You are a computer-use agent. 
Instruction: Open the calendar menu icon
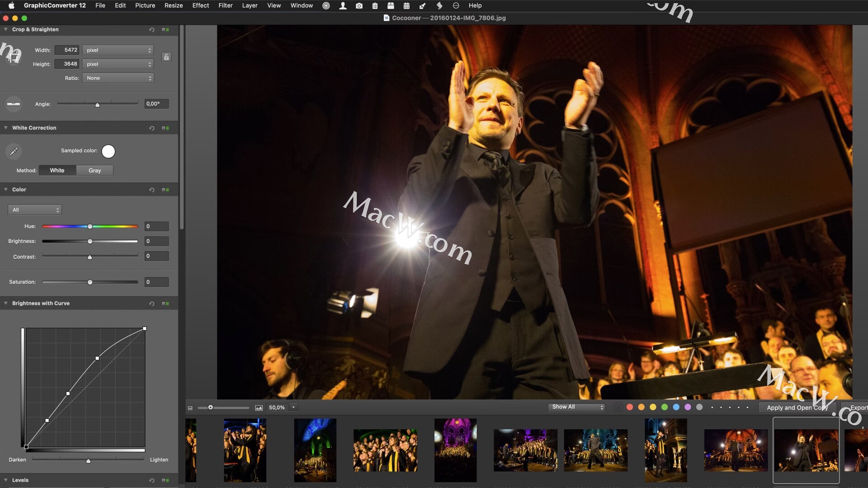[x=406, y=5]
